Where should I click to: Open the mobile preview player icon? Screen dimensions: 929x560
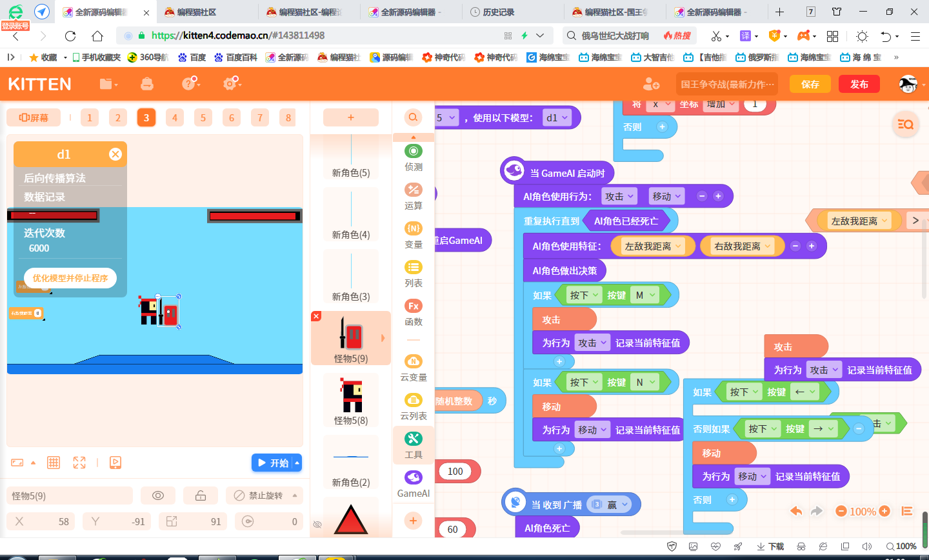115,463
